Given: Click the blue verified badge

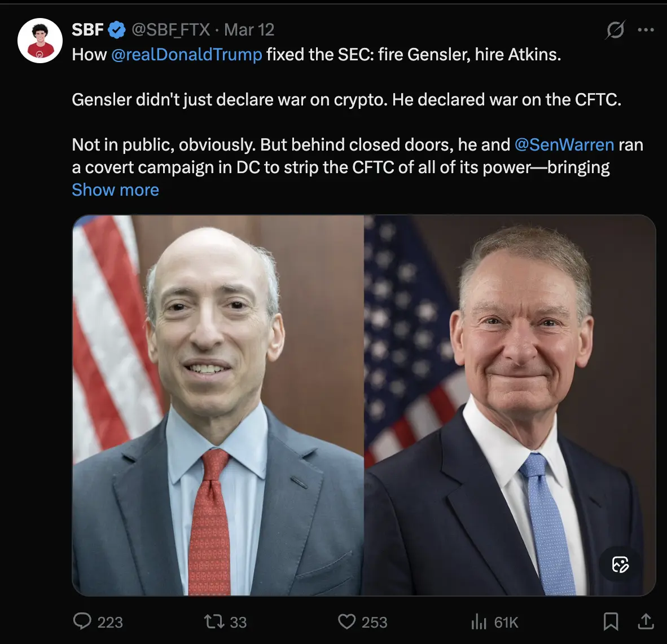Looking at the screenshot, I should click(x=117, y=30).
